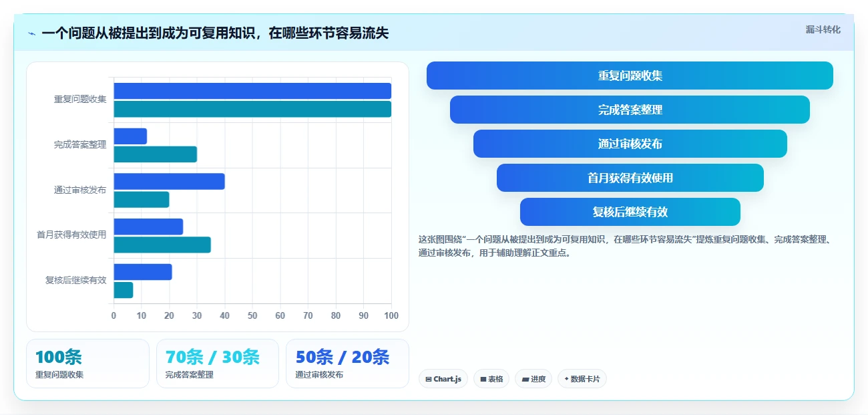Select the 通过审核发布 funnel stage
Viewport: 868px width, 415px height.
point(630,144)
